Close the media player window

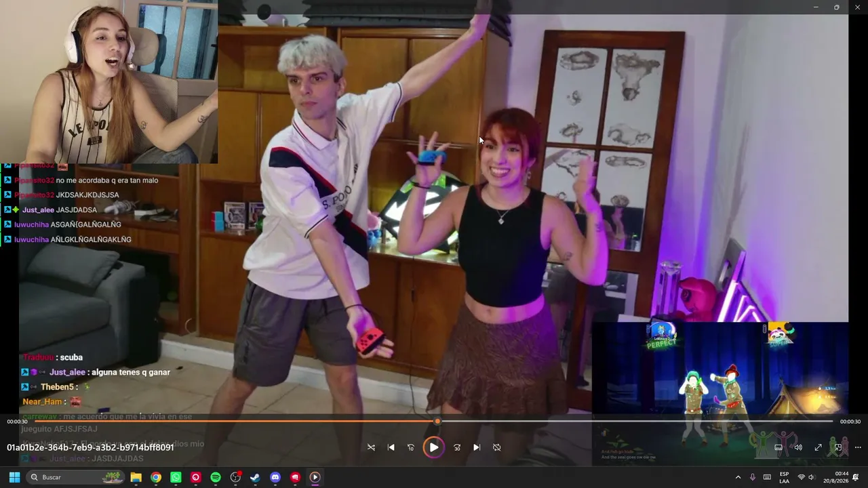click(856, 7)
